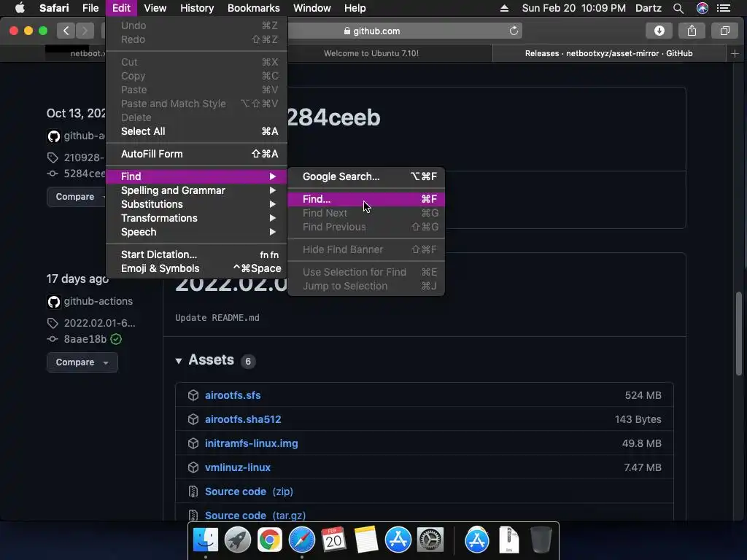Reload the github.com page
The width and height of the screenshot is (747, 560).
(514, 31)
